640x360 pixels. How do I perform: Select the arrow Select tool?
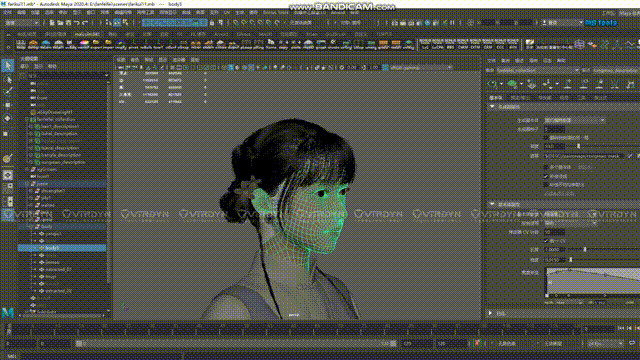click(8, 66)
